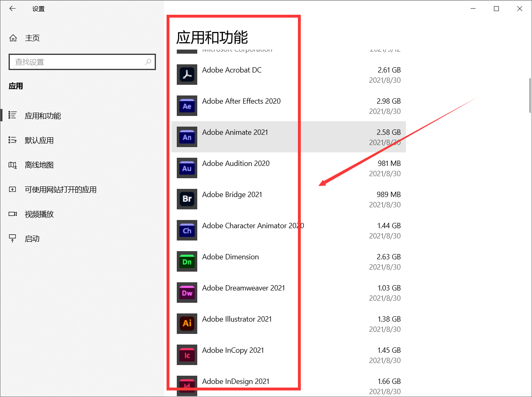Click the Adobe Acrobat DC app icon

coord(187,75)
